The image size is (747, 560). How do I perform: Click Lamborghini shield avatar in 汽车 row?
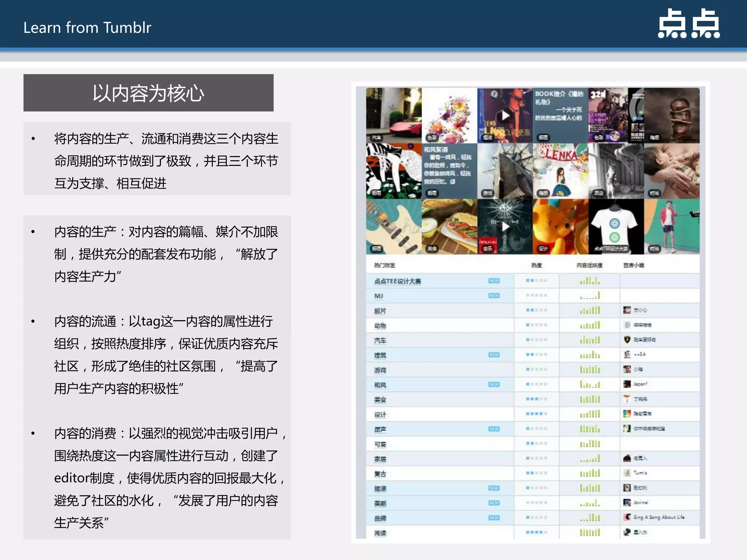(x=627, y=340)
